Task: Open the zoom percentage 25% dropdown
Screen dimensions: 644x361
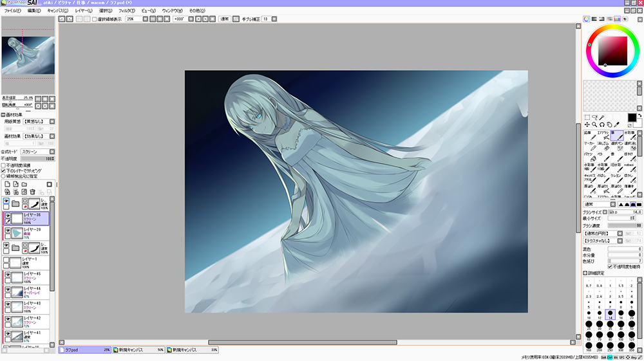Action: 145,19
